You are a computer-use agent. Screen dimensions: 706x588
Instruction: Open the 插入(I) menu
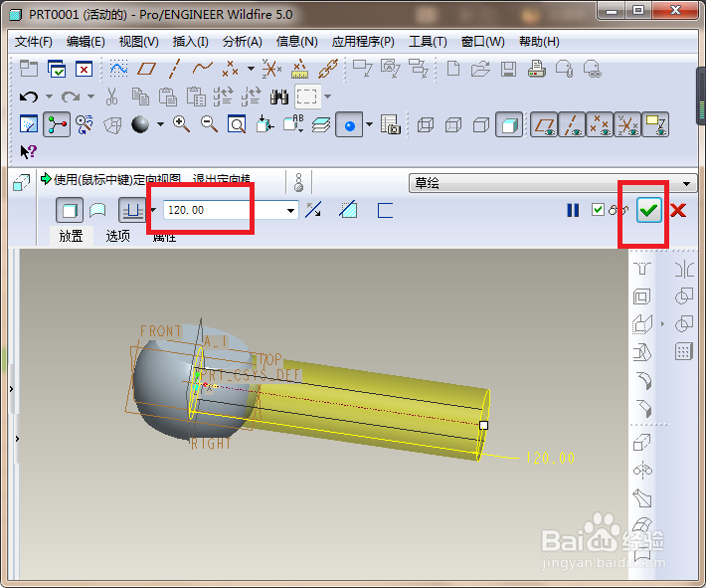191,42
